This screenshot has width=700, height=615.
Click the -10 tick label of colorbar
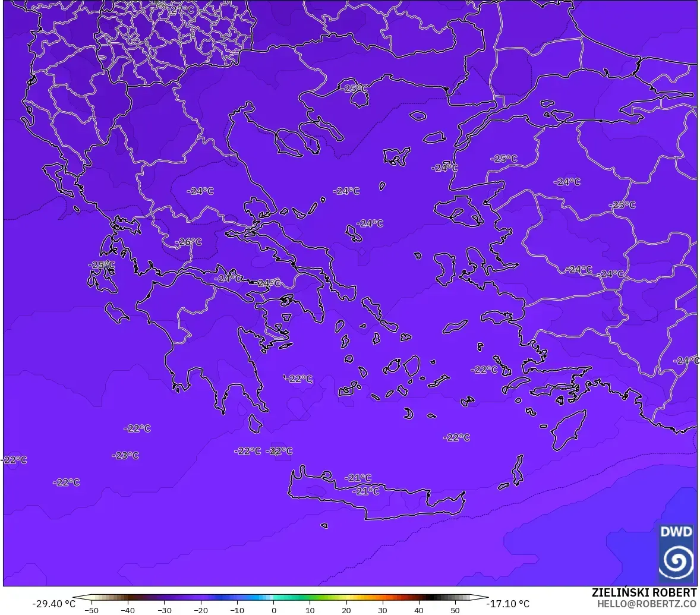click(237, 610)
